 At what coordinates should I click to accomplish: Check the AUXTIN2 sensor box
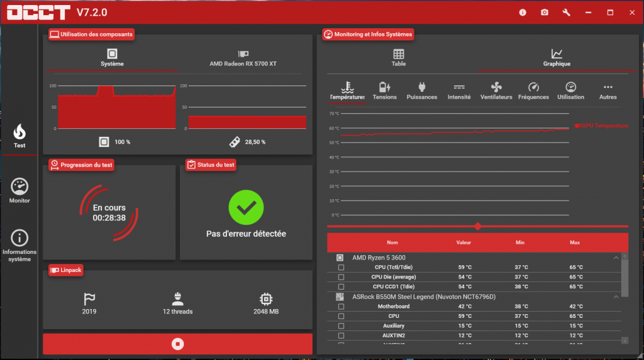(341, 335)
